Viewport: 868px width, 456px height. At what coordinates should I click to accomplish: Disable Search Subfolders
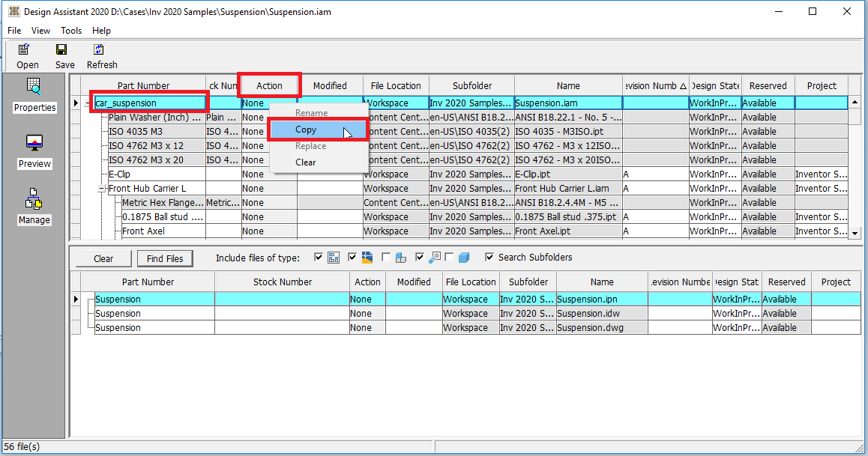489,257
